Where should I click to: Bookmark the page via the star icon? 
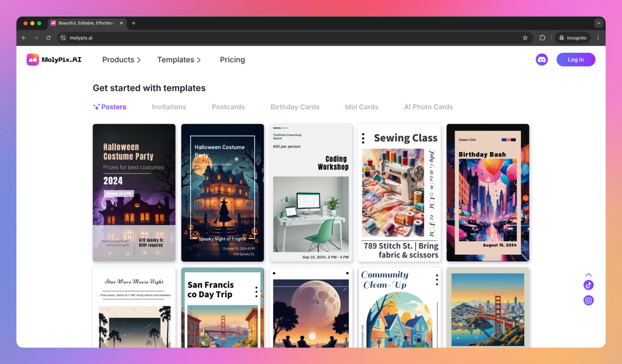(x=525, y=37)
